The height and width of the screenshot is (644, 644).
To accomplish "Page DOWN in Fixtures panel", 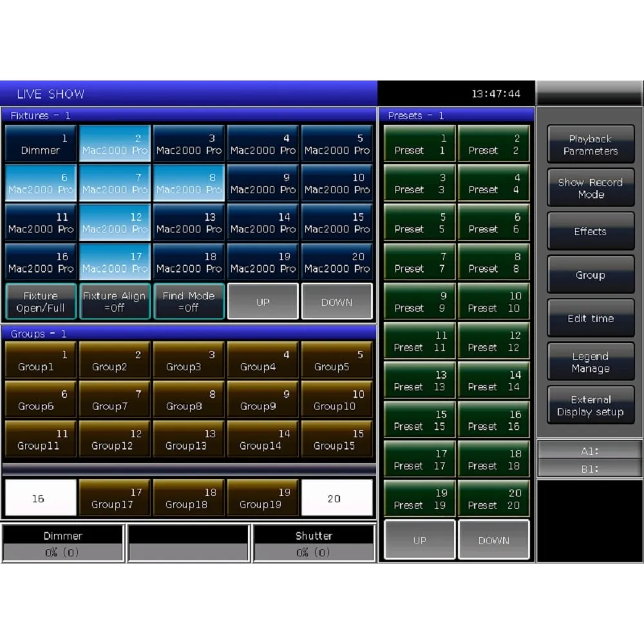I will [337, 301].
